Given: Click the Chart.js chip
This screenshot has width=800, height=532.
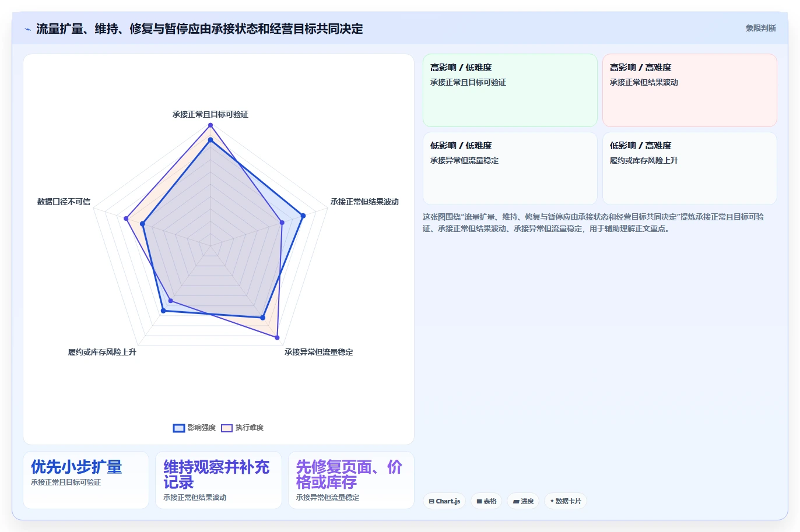Looking at the screenshot, I should pyautogui.click(x=444, y=501).
